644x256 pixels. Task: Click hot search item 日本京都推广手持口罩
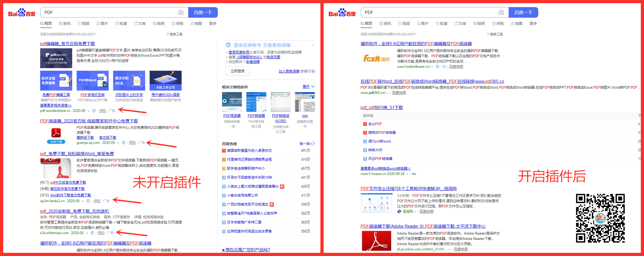pos(244,222)
